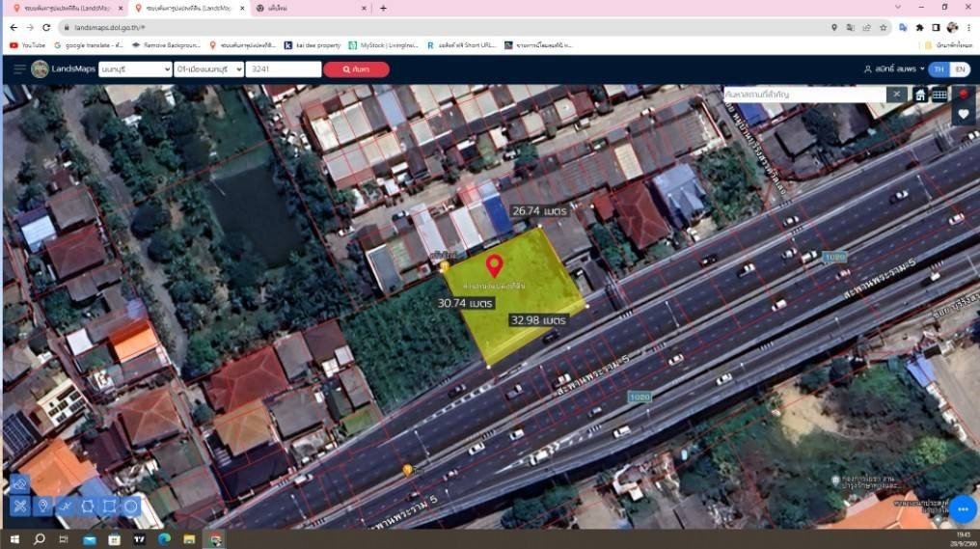Select the circle drawing tool

tap(131, 506)
